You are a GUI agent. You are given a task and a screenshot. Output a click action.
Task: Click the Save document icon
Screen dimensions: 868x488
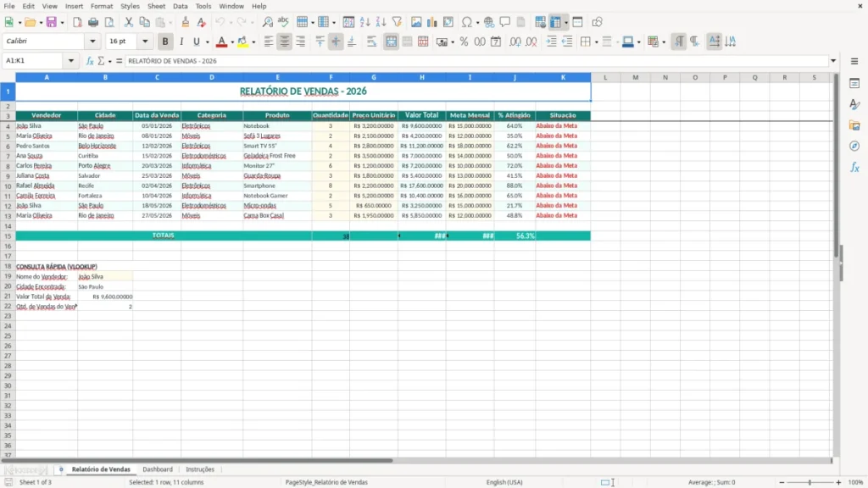[x=52, y=22]
